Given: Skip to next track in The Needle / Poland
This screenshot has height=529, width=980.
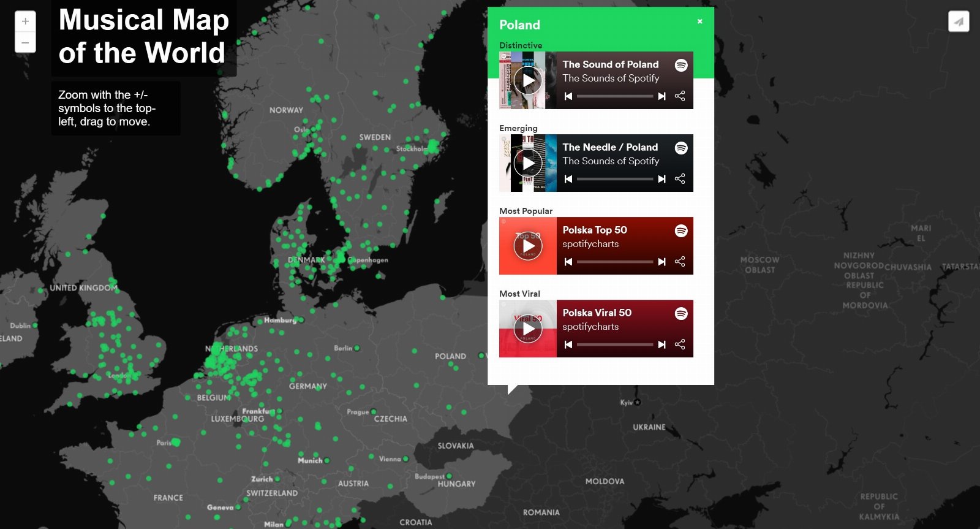Looking at the screenshot, I should (661, 179).
